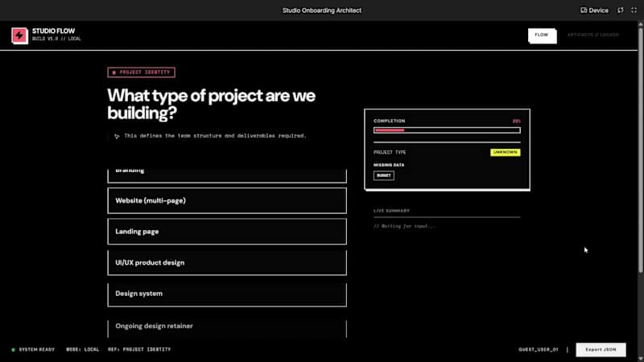Click the cursor icon beside the description text

(117, 136)
